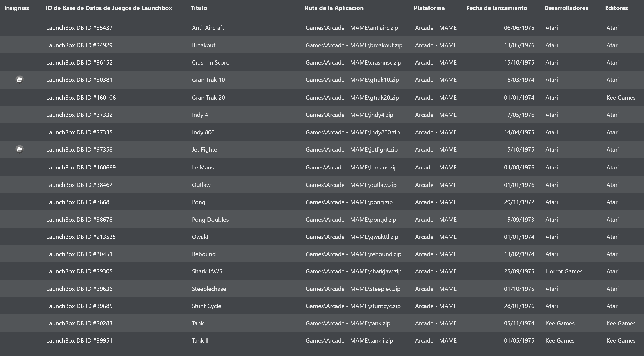Select the Jet Fighter title
This screenshot has height=356, width=644.
pyautogui.click(x=206, y=149)
